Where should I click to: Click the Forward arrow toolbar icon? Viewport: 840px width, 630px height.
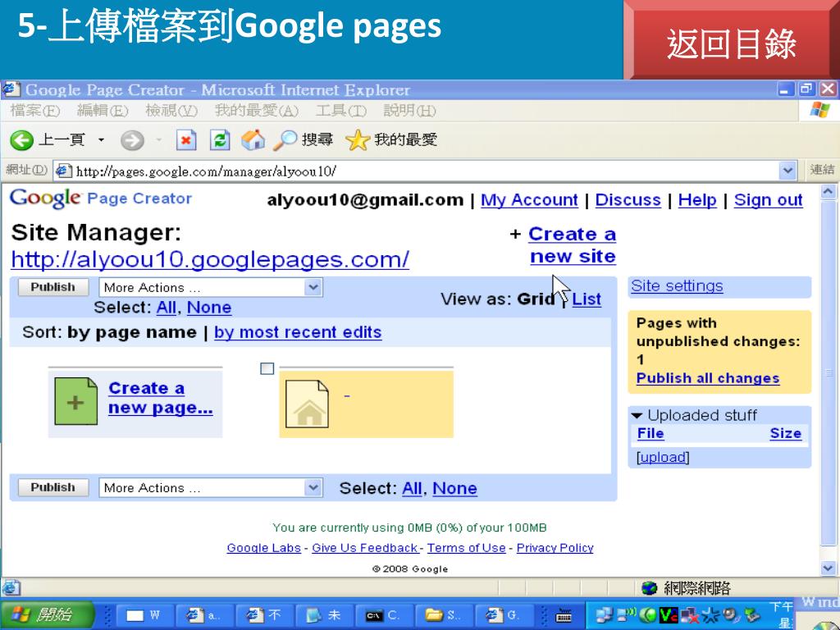(132, 140)
